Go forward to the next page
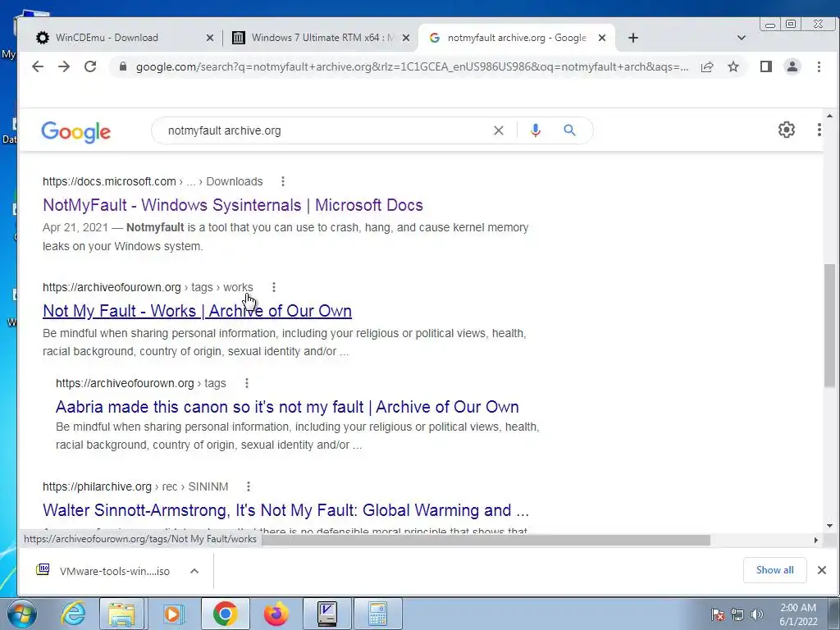This screenshot has width=840, height=630. point(64,66)
